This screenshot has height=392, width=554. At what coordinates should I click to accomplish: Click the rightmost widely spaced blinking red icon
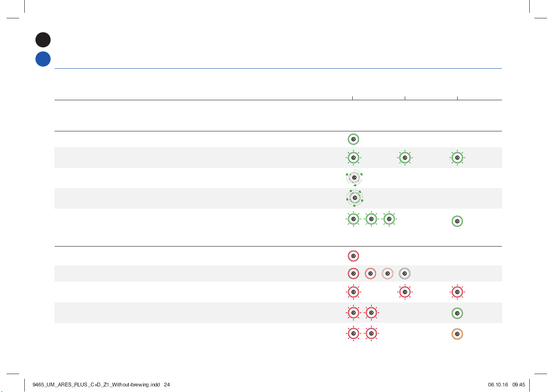(457, 292)
